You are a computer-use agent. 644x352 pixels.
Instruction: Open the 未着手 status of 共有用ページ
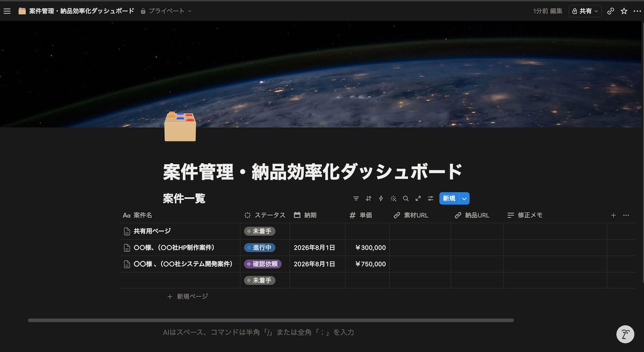coord(260,231)
